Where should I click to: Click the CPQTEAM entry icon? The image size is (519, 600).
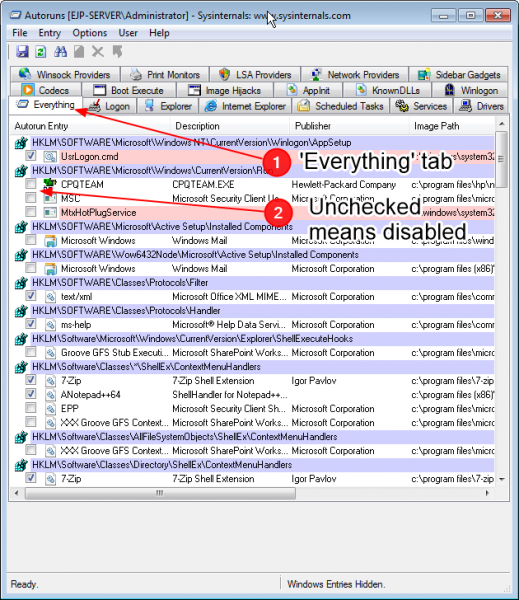coord(49,184)
